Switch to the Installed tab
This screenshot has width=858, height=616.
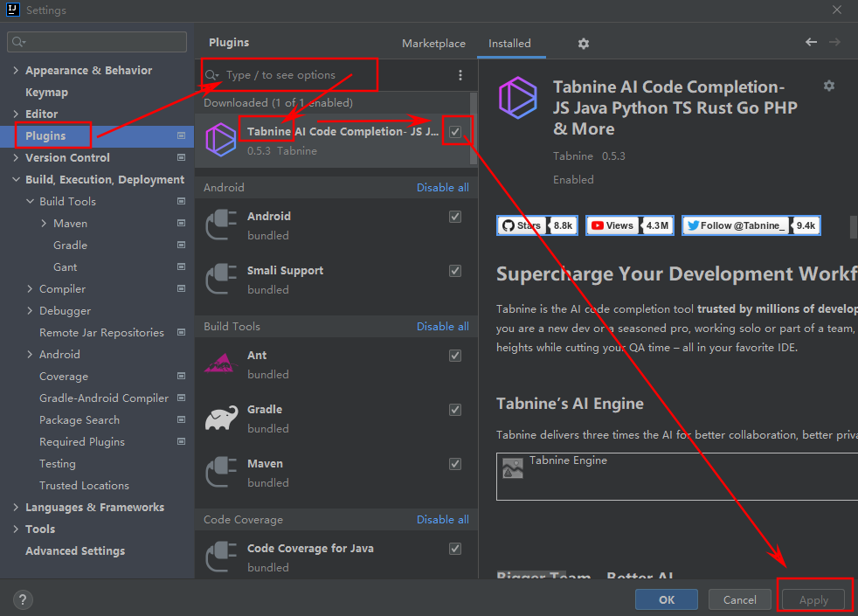click(x=509, y=43)
